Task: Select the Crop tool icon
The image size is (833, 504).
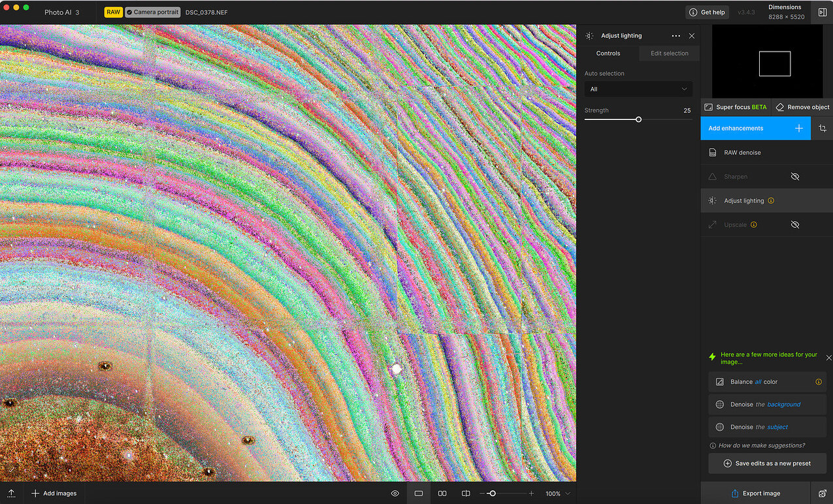Action: tap(823, 128)
